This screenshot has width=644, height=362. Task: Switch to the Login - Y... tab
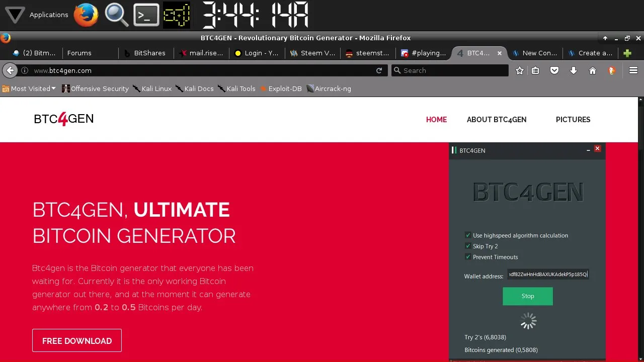pyautogui.click(x=257, y=53)
